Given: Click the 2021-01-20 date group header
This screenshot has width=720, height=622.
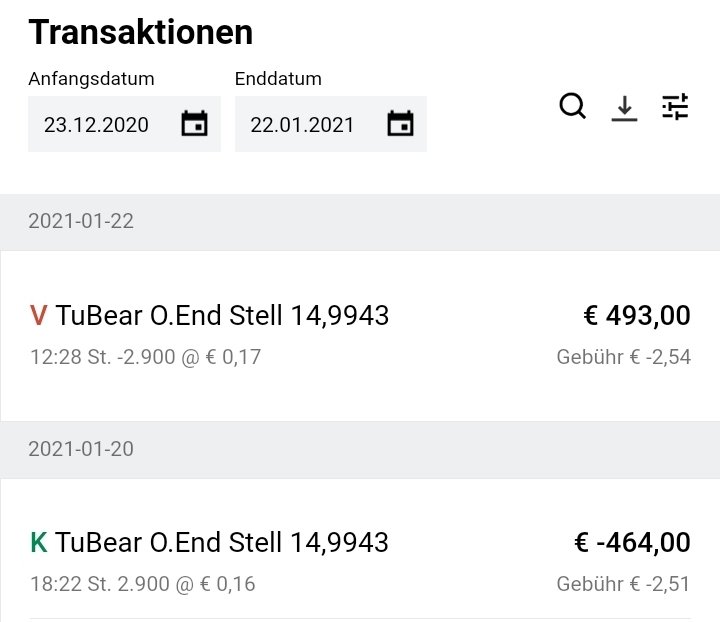Looking at the screenshot, I should 81,449.
